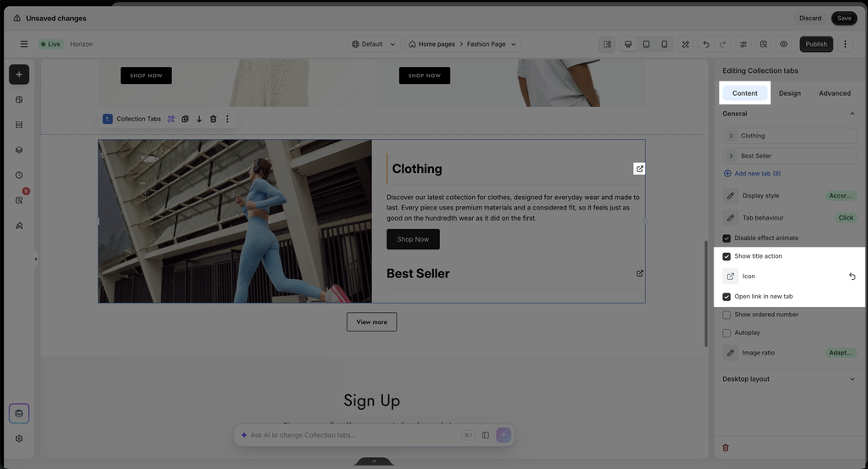The image size is (868, 469).
Task: Delete Collection Tabs via floating toolbar trash
Action: coord(213,119)
